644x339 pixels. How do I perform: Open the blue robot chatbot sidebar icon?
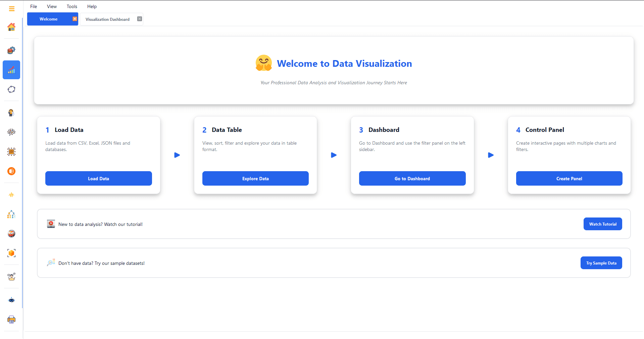(11, 300)
